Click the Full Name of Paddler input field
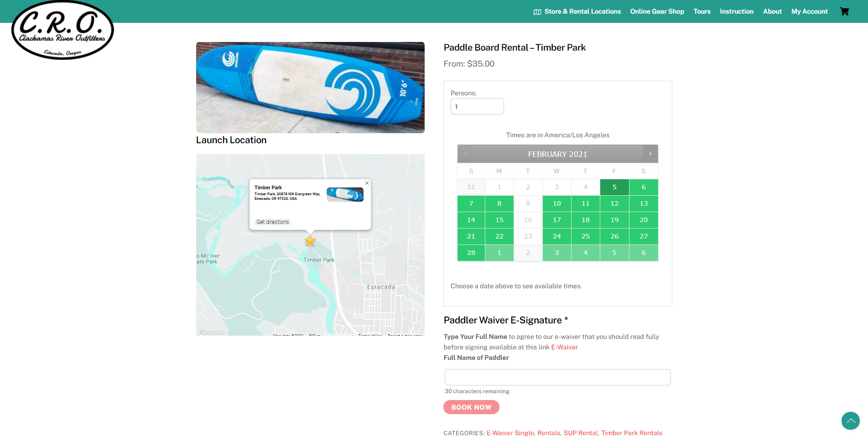Screen dimensions: 868x442 pos(557,377)
